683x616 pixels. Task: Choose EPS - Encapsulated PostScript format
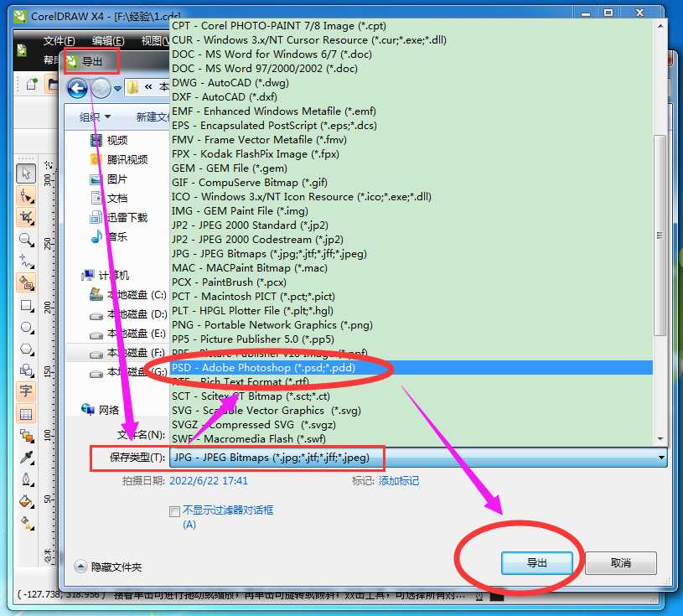(411, 126)
